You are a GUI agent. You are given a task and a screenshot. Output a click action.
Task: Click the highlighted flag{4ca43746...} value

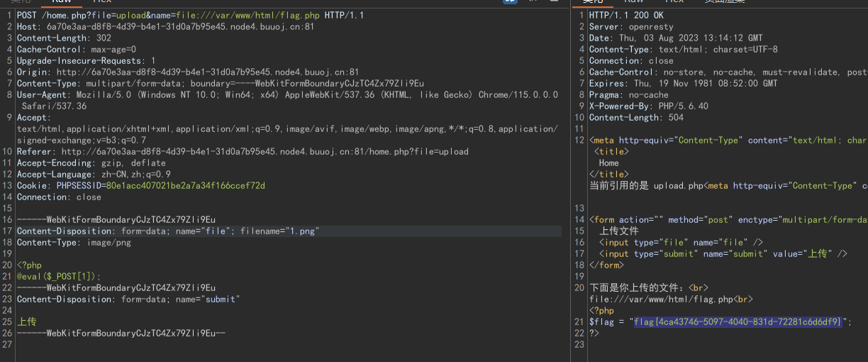[x=738, y=322]
